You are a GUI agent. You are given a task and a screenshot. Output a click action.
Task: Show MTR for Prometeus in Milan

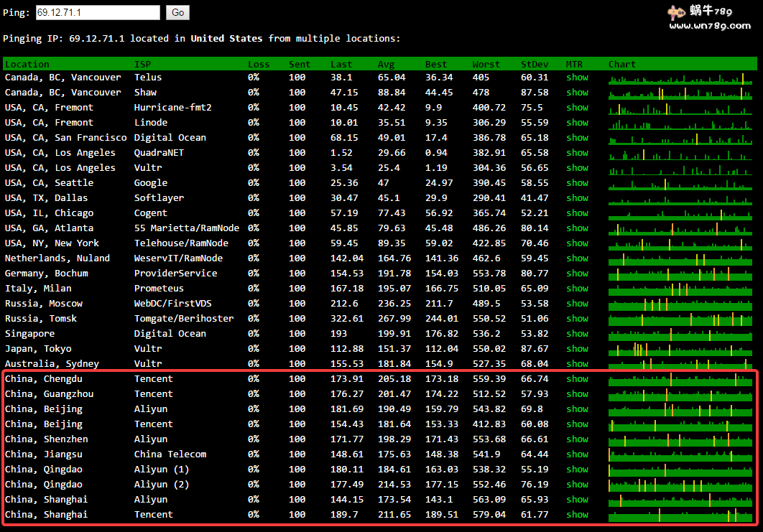[x=577, y=288]
